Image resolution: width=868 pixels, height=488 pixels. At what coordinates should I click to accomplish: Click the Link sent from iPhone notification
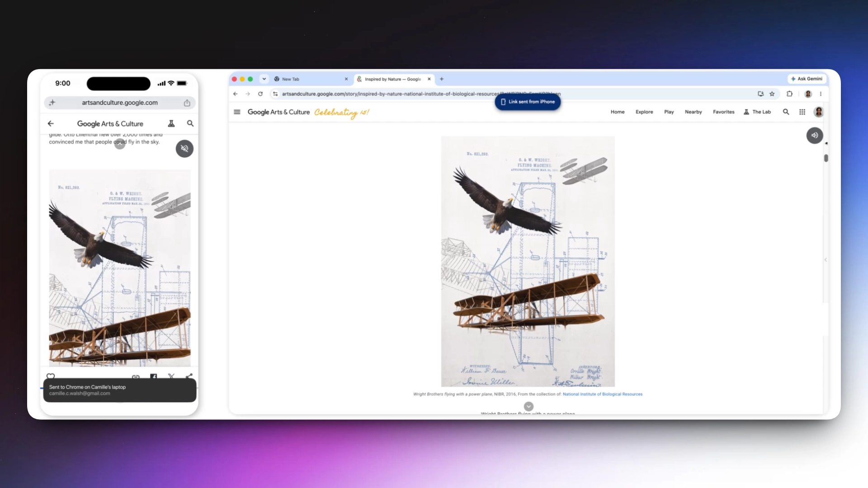(x=528, y=102)
